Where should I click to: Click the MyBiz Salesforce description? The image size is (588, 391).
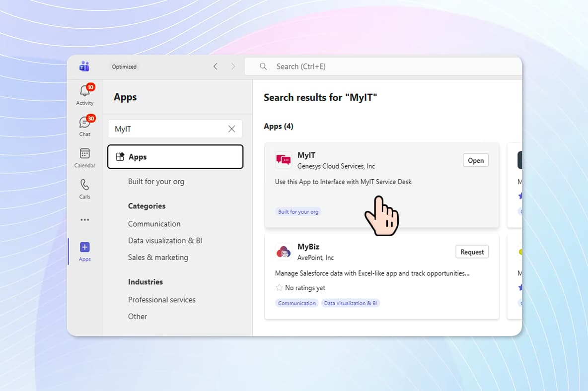(372, 273)
